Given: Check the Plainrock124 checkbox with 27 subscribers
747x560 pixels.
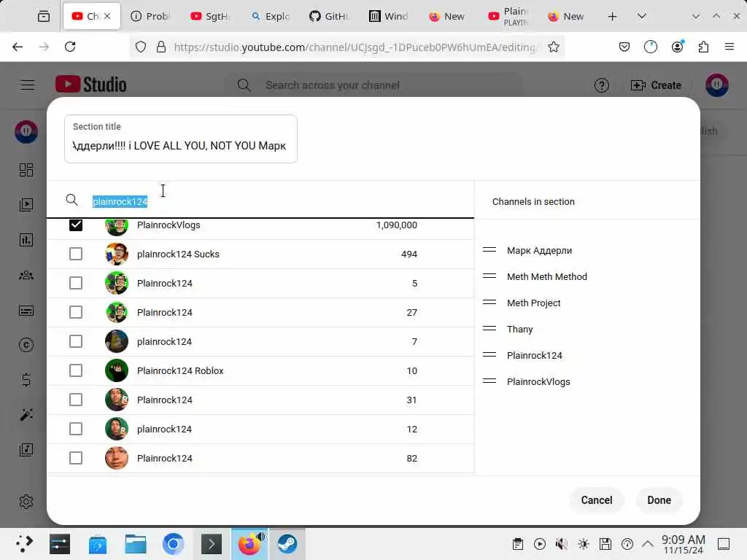Looking at the screenshot, I should click(76, 312).
